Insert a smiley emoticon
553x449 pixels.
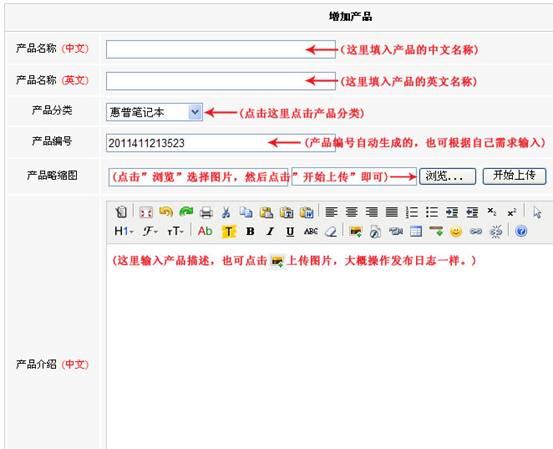coord(456,231)
